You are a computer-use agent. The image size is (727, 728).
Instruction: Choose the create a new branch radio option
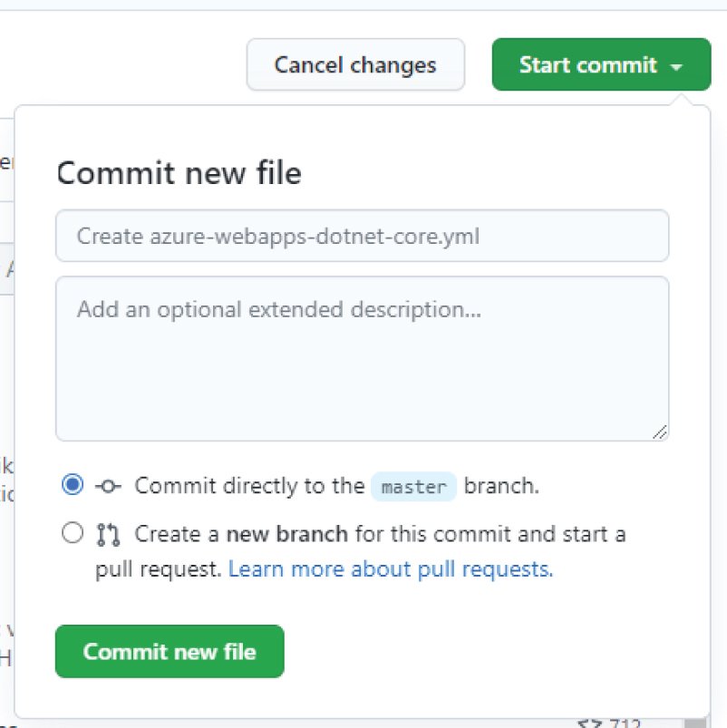pos(73,532)
